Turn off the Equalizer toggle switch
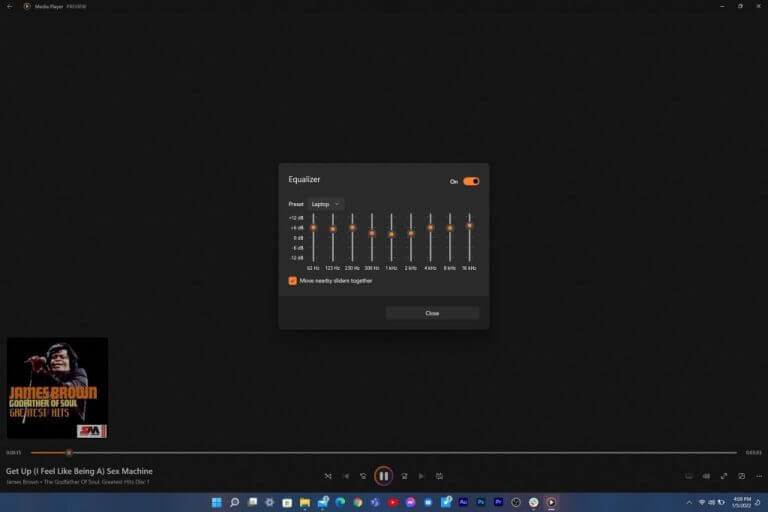768x512 pixels. (x=471, y=181)
